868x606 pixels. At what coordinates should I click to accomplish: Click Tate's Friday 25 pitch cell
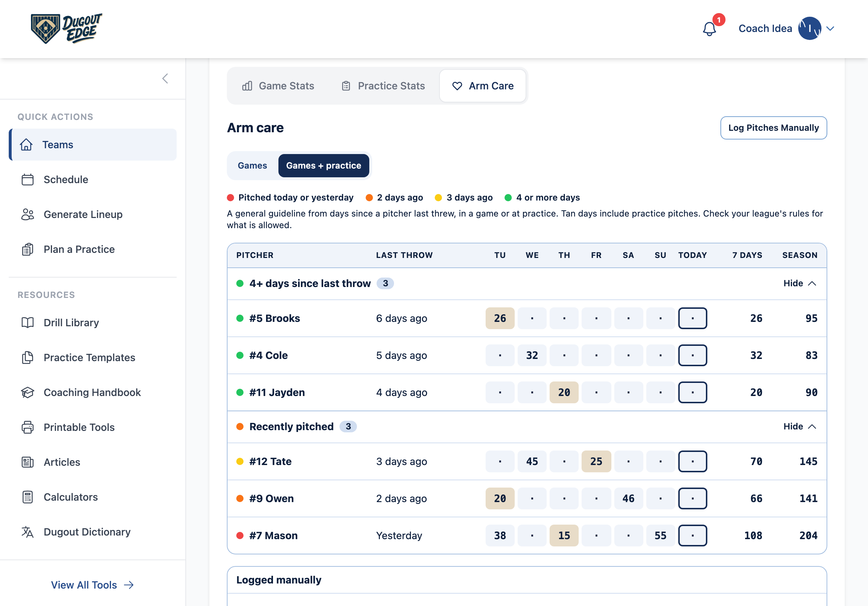click(x=596, y=462)
